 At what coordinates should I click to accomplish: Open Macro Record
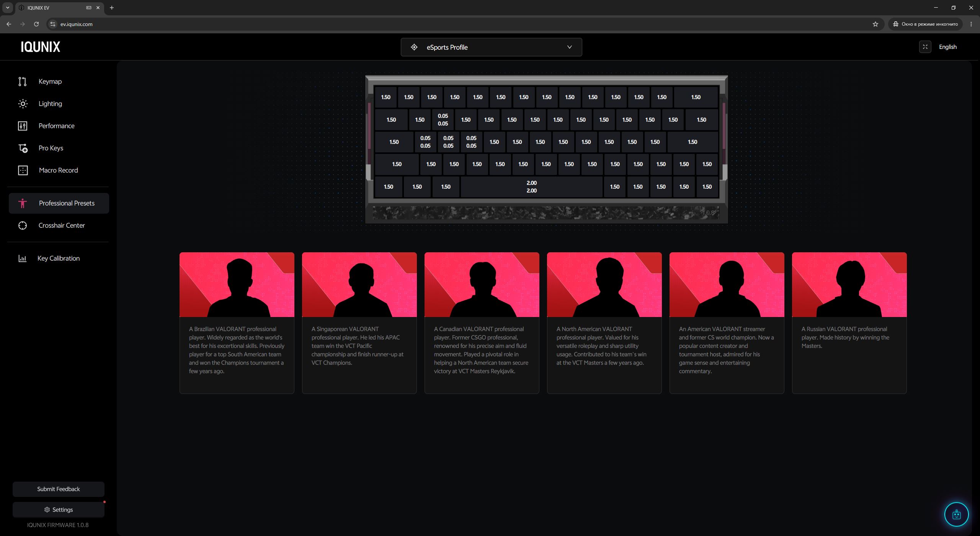pyautogui.click(x=59, y=170)
